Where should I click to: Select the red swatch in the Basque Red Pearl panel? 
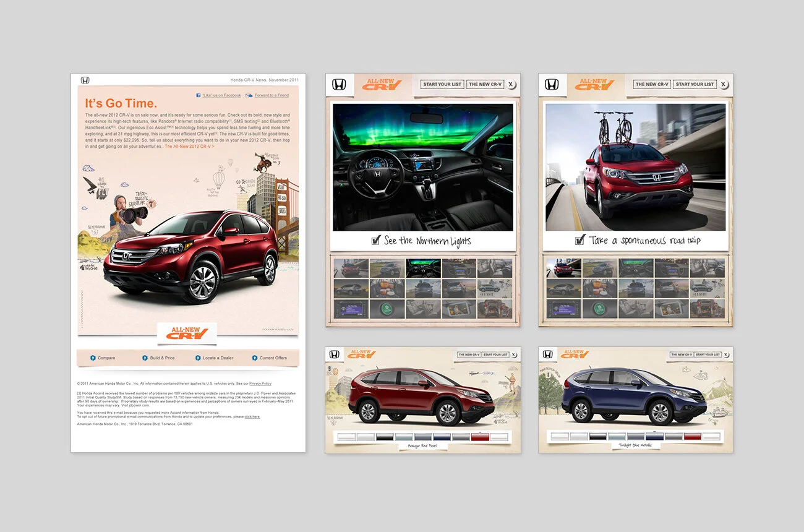pos(480,437)
